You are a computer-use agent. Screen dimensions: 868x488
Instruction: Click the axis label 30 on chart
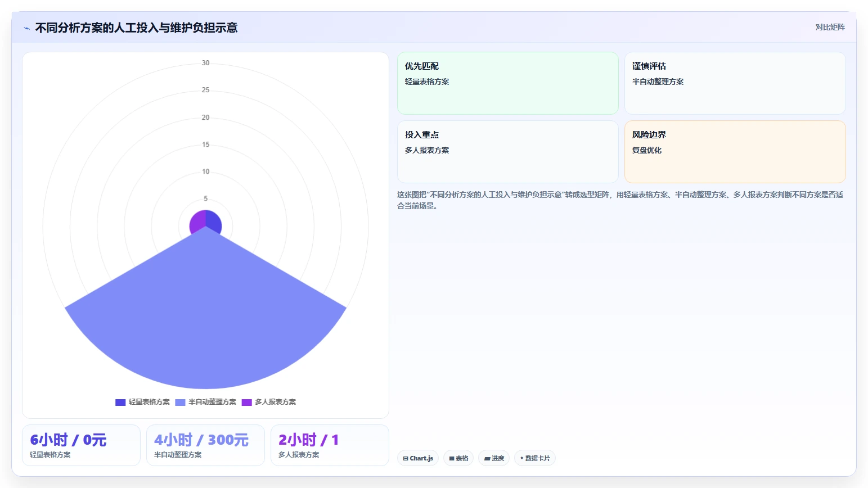[206, 63]
